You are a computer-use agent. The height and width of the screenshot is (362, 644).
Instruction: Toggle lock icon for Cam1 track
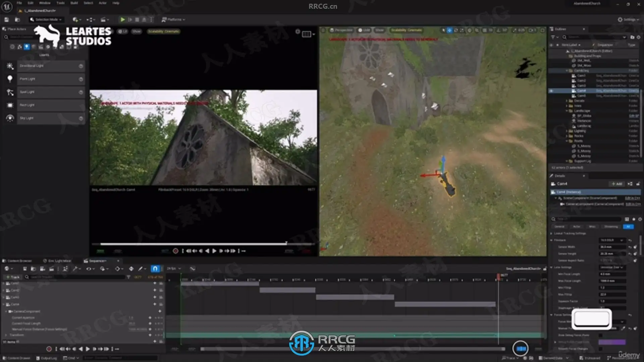point(161,283)
